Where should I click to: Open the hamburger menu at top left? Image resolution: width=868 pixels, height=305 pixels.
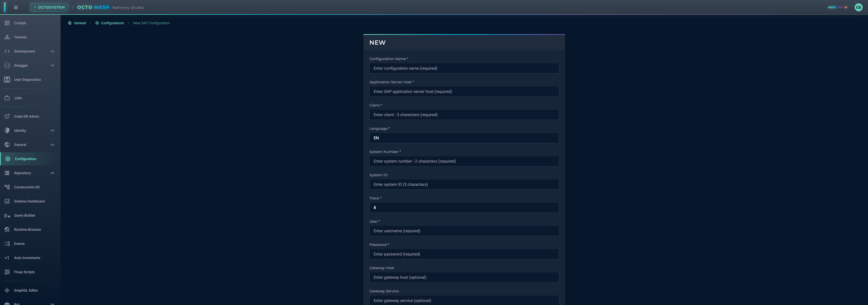(15, 7)
